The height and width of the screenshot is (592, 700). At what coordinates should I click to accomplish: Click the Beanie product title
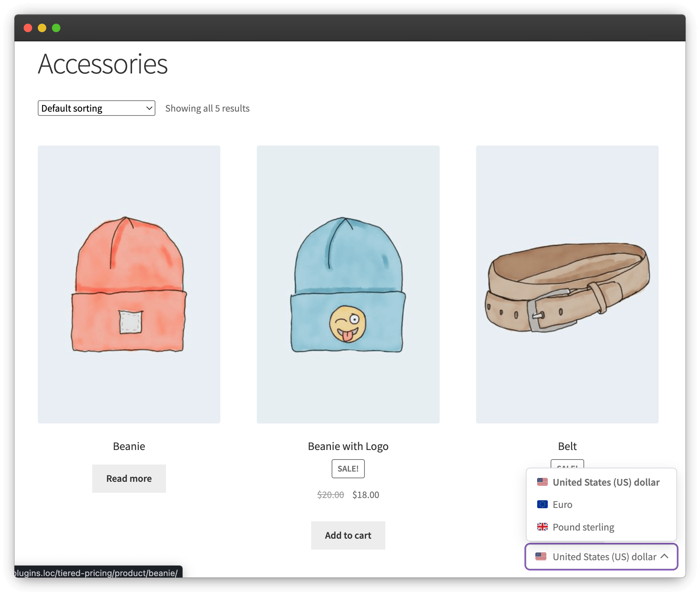tap(129, 446)
